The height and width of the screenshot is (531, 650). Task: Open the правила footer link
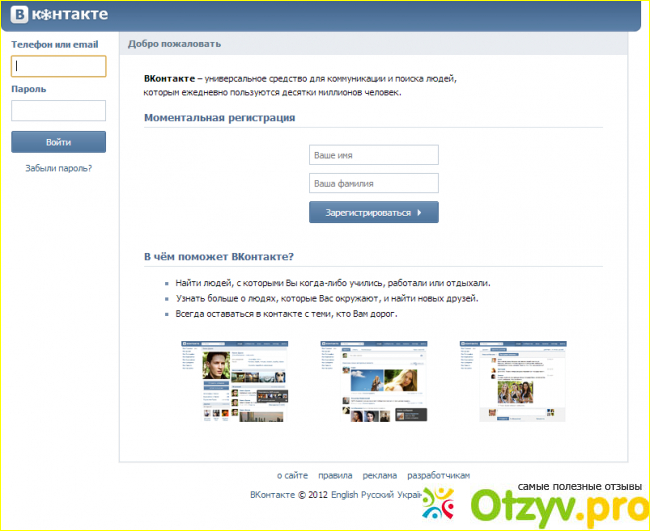[335, 475]
